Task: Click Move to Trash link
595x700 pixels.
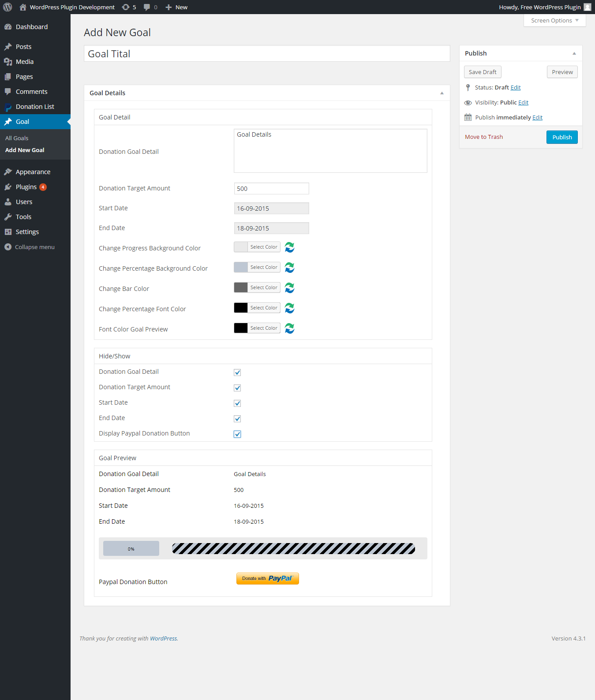Action: tap(484, 137)
